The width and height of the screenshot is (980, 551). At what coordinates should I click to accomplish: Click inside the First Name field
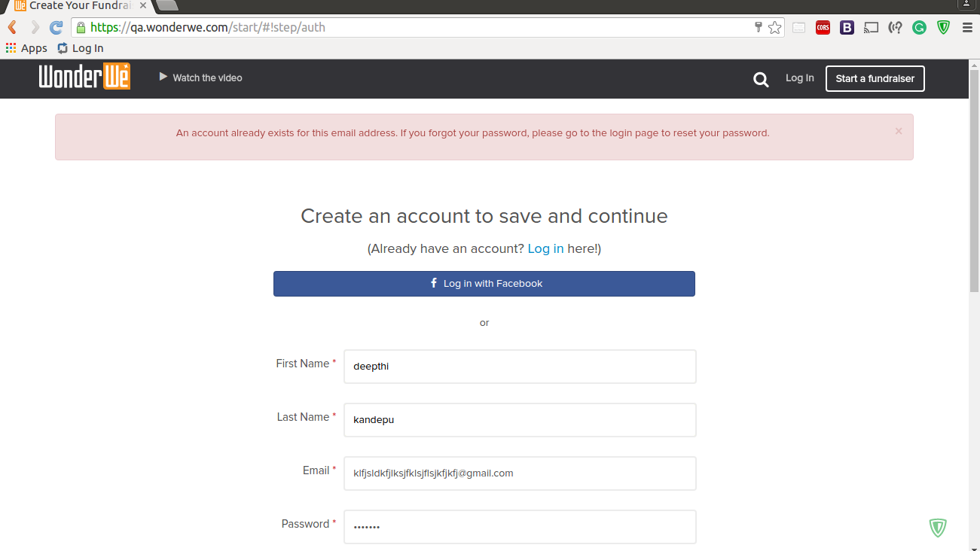click(x=520, y=367)
